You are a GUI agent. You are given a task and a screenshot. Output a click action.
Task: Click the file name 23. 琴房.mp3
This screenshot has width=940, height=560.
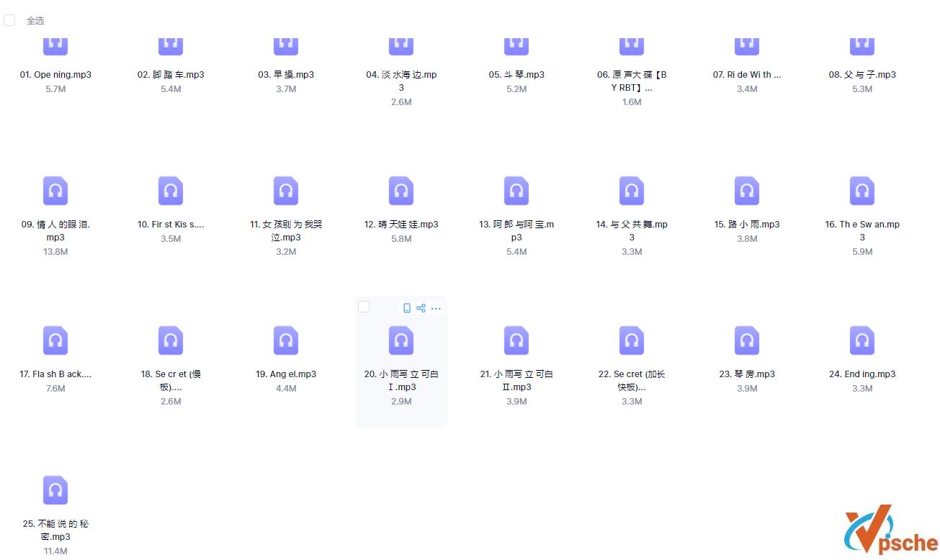coord(747,374)
